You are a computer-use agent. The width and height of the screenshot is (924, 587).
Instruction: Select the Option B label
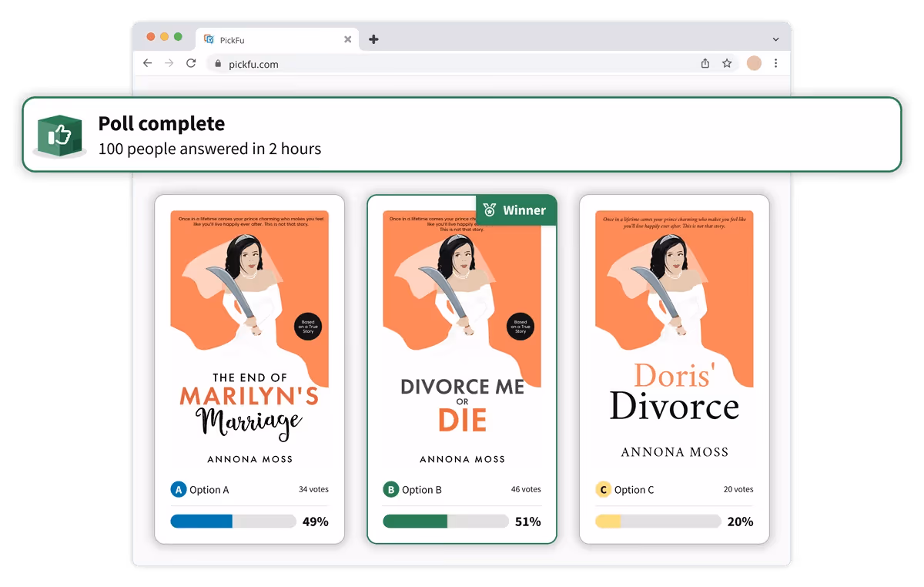pyautogui.click(x=422, y=490)
